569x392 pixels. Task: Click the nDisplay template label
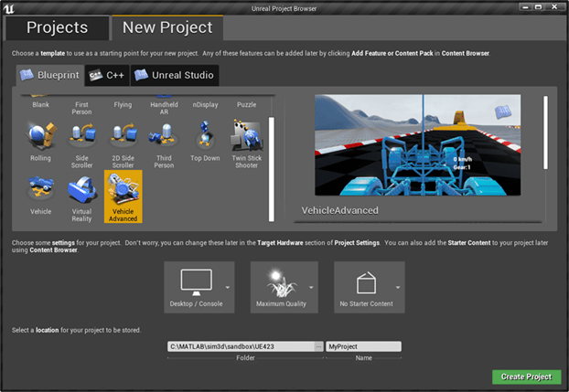tap(205, 105)
